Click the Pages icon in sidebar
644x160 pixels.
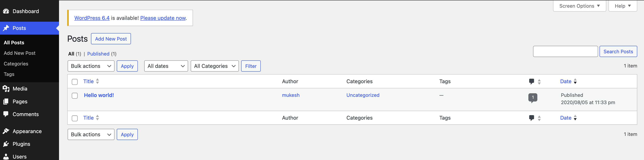pos(6,101)
